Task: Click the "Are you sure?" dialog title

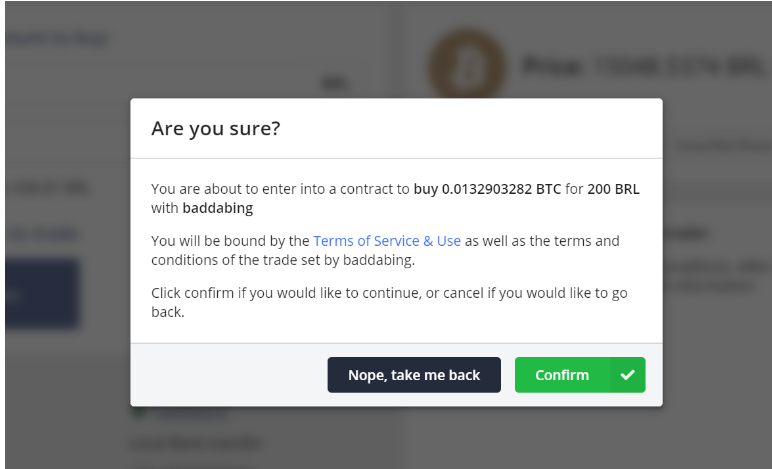Action: [216, 128]
